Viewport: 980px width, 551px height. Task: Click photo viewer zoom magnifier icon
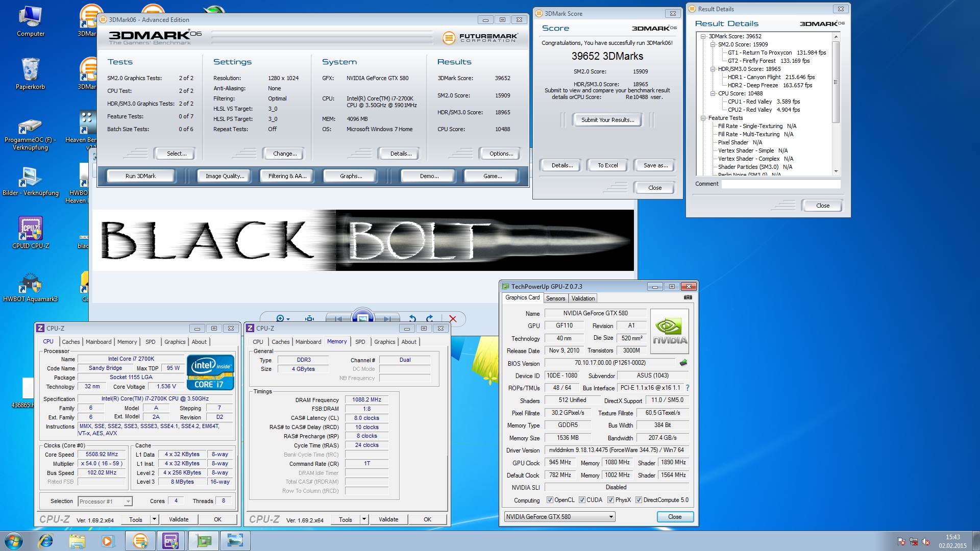[x=282, y=319]
